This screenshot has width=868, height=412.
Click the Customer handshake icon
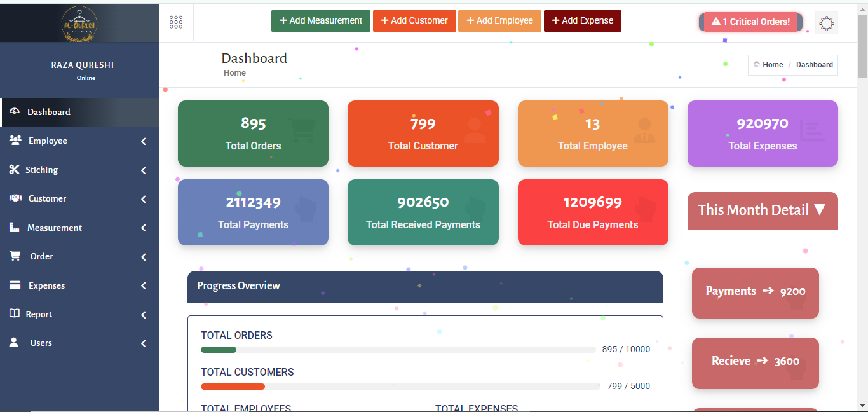(16, 198)
